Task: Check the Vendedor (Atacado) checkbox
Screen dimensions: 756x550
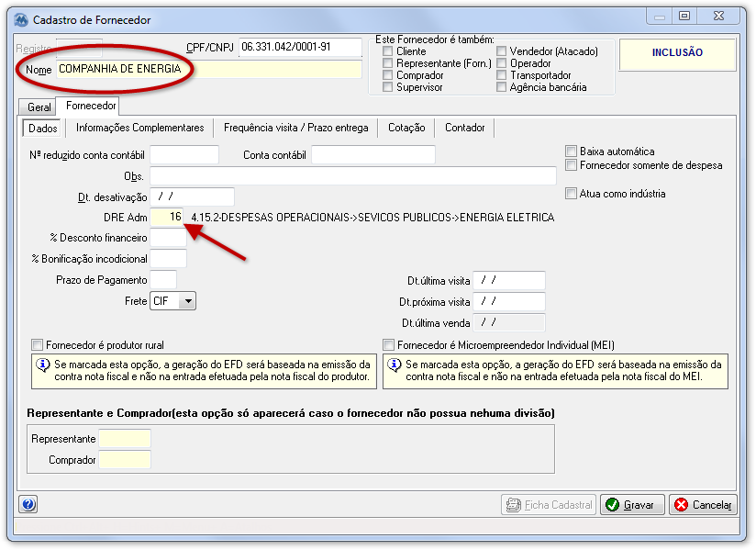Action: [x=502, y=51]
